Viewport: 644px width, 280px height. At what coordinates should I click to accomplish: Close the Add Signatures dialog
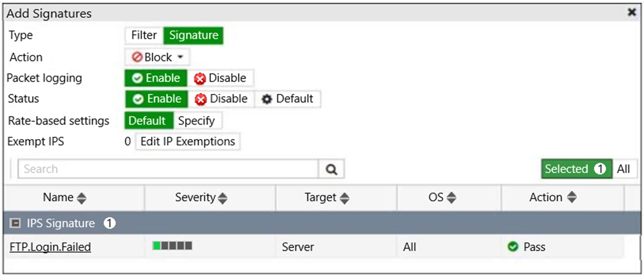pos(632,13)
